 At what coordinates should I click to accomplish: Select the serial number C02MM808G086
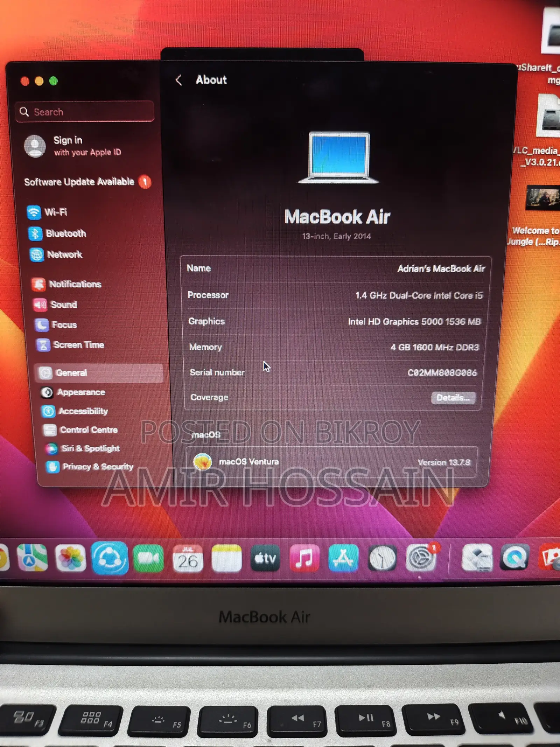click(x=442, y=372)
